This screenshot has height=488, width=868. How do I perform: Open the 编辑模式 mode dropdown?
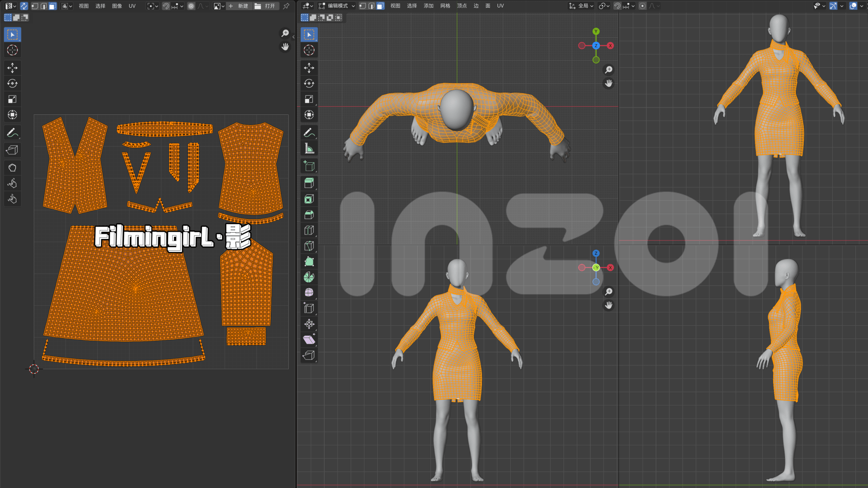pyautogui.click(x=337, y=6)
